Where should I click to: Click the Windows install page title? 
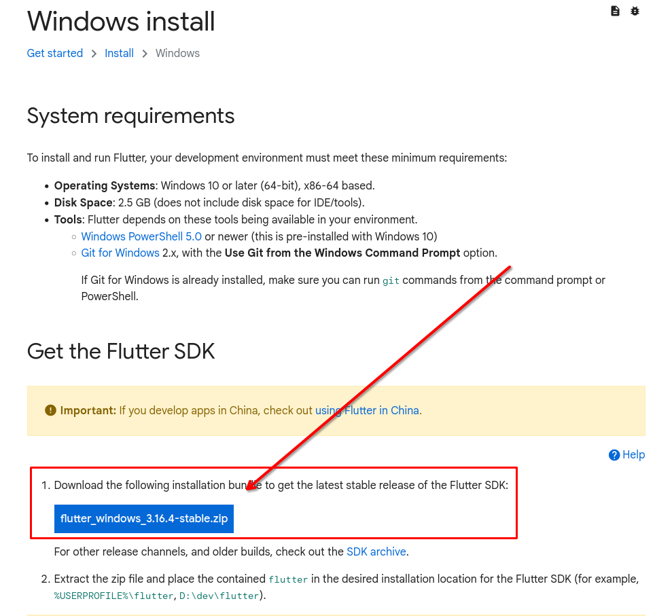coord(121,21)
